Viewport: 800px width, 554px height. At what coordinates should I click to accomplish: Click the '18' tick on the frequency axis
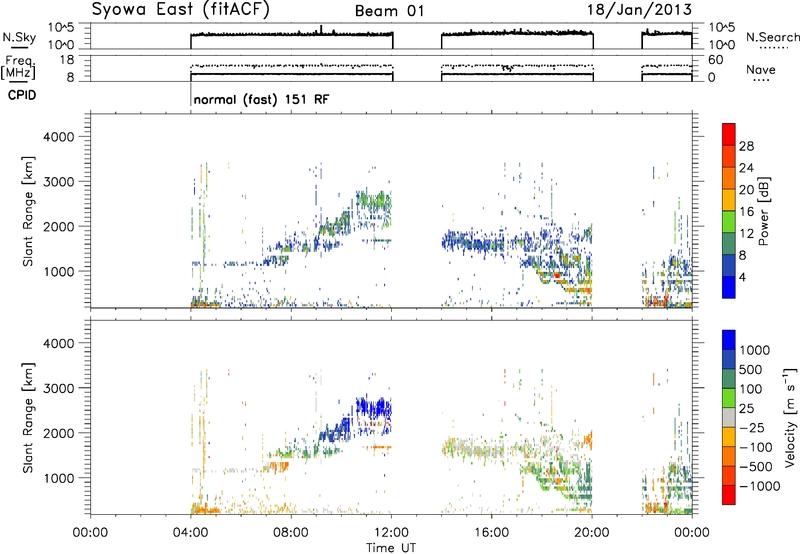tap(67, 60)
